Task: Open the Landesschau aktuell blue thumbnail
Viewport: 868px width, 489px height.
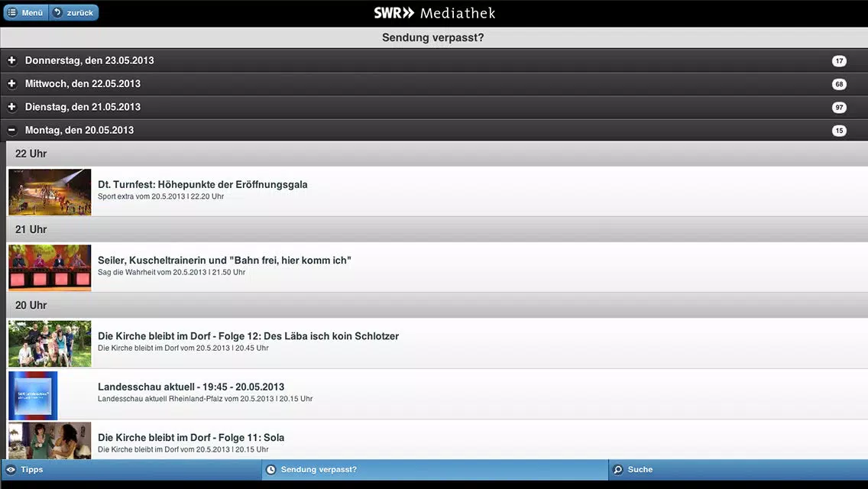Action: click(33, 395)
